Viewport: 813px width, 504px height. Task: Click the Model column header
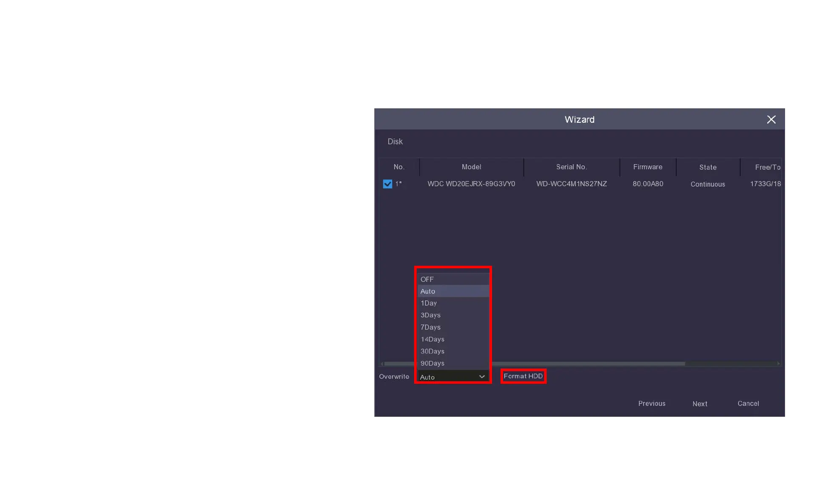coord(471,167)
